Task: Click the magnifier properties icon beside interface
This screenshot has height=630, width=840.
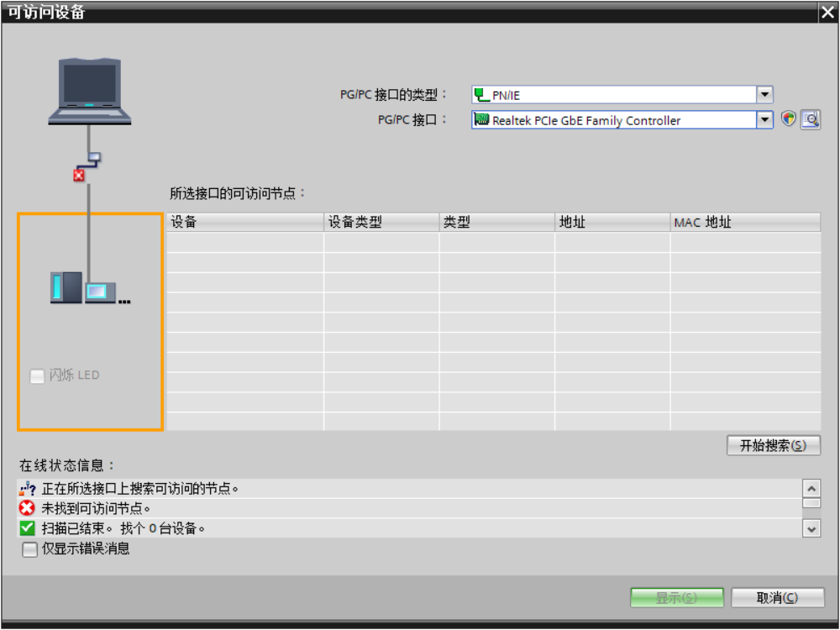Action: coord(811,119)
